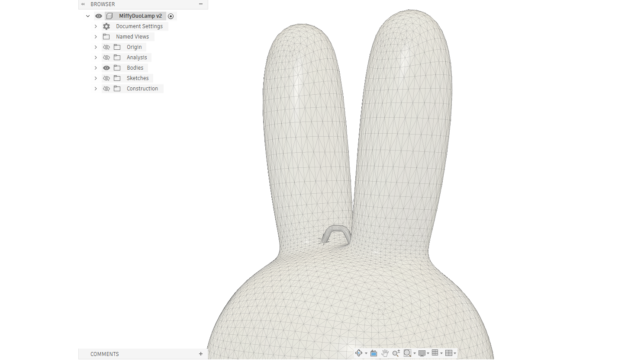The height and width of the screenshot is (362, 644).
Task: Select the Zoom Window fit tool
Action: coord(407,353)
